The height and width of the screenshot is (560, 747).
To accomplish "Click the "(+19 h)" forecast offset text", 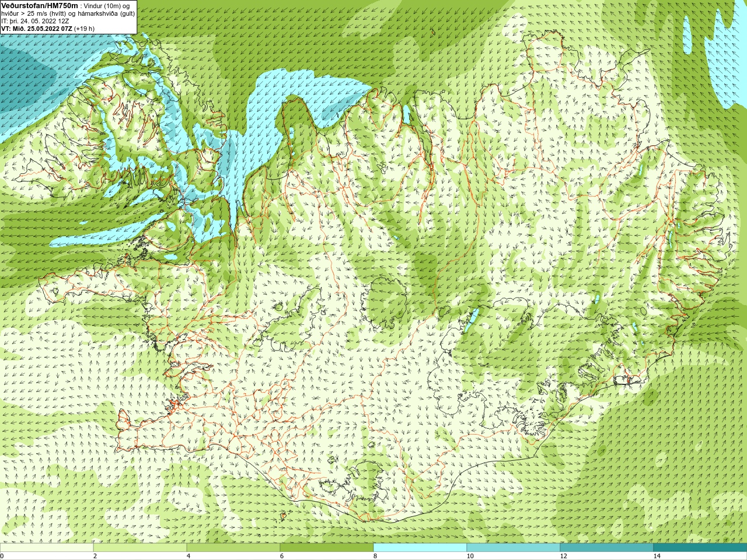I will coord(85,29).
